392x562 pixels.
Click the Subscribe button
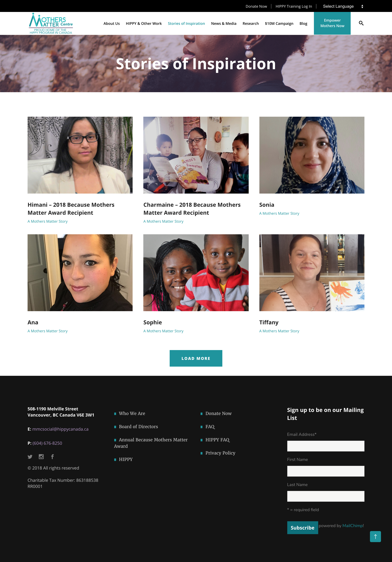(302, 528)
